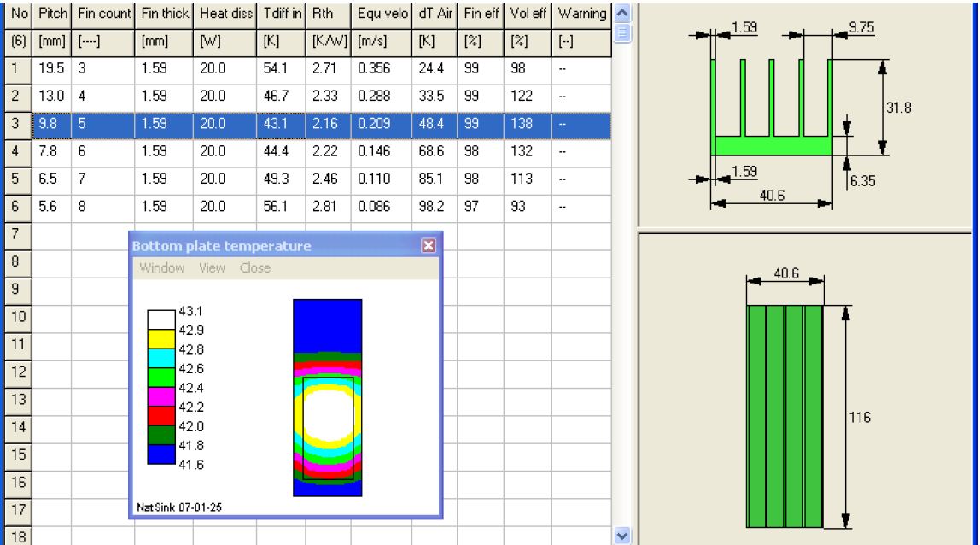
Task: Click the table scrollbar up arrow
Action: 621,13
